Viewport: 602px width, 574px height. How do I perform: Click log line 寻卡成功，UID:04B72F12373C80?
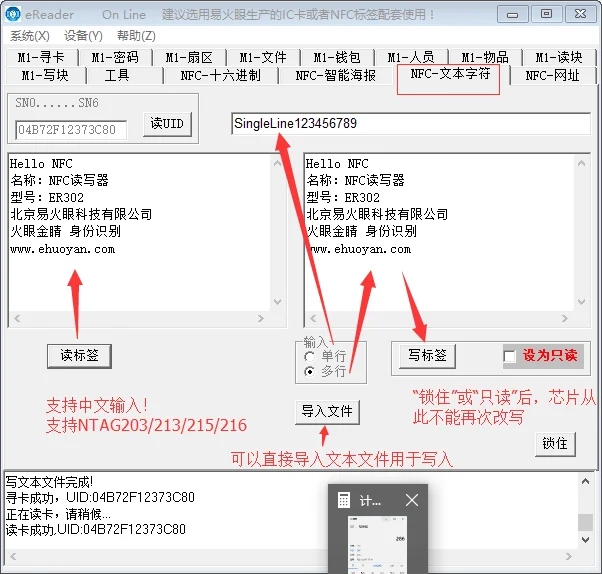click(100, 498)
